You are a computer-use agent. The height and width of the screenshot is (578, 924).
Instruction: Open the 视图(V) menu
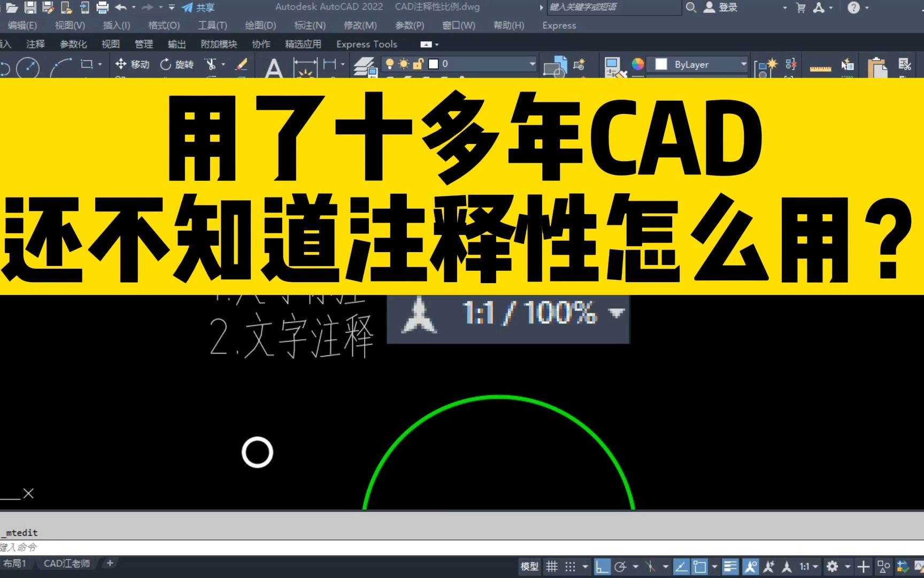[x=70, y=25]
